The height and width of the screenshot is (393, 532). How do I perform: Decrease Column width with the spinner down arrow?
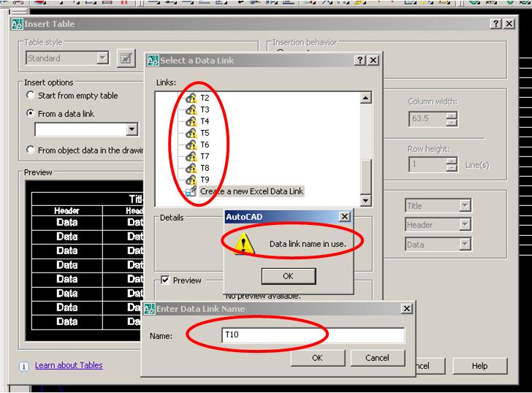[x=452, y=123]
